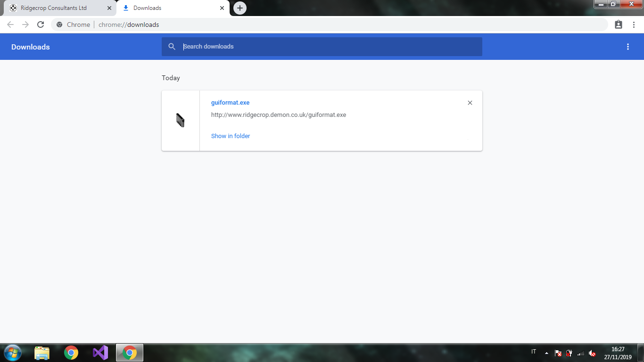
Task: Launch Visual Studio from the taskbar
Action: tap(100, 353)
